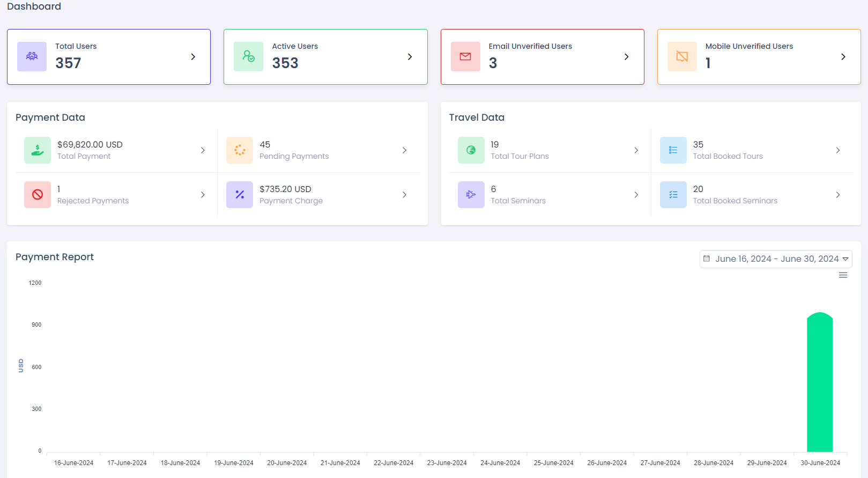This screenshot has width=868, height=478.
Task: Open Active Users via its chevron
Action: coord(410,57)
